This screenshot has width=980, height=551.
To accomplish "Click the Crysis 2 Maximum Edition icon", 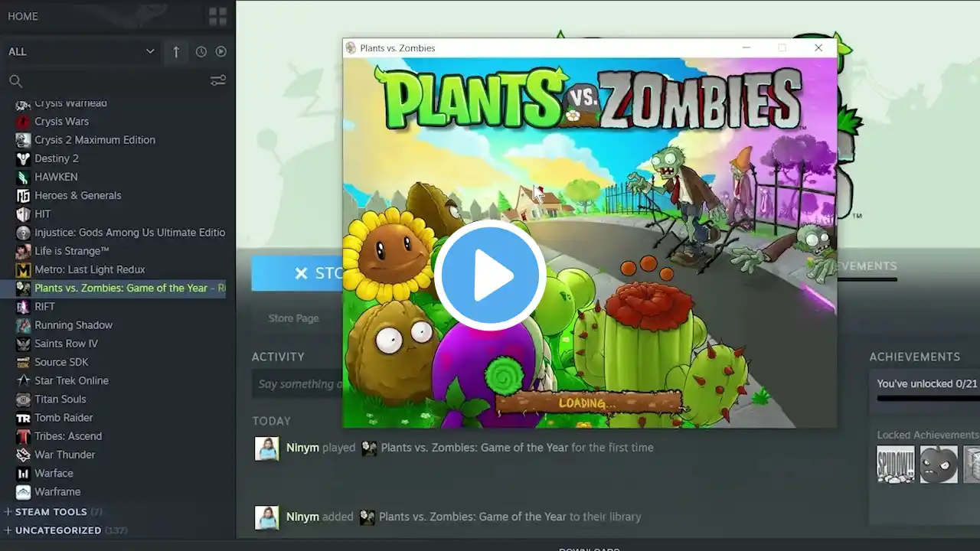I will click(x=23, y=140).
